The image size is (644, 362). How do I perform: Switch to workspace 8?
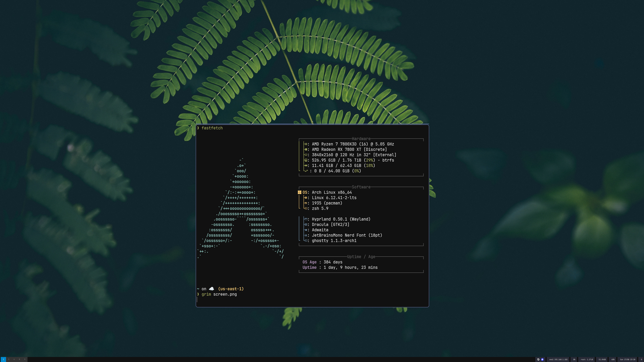(19, 359)
